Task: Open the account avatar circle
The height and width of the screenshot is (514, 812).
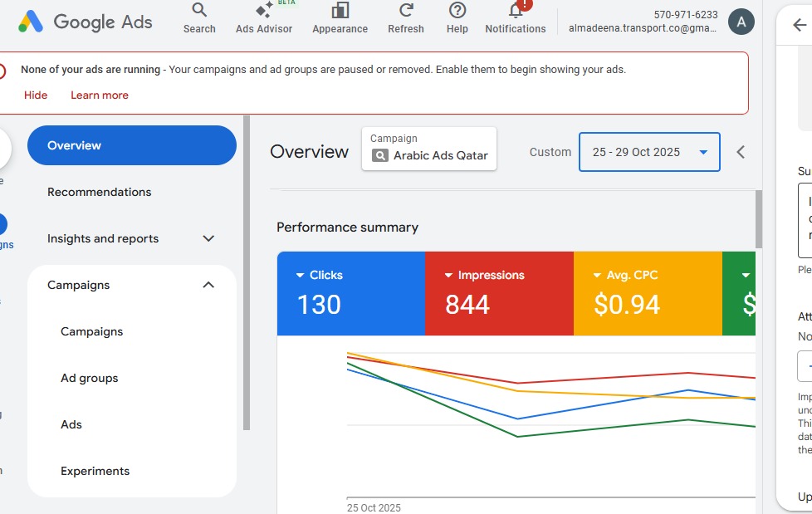Action: (x=740, y=22)
